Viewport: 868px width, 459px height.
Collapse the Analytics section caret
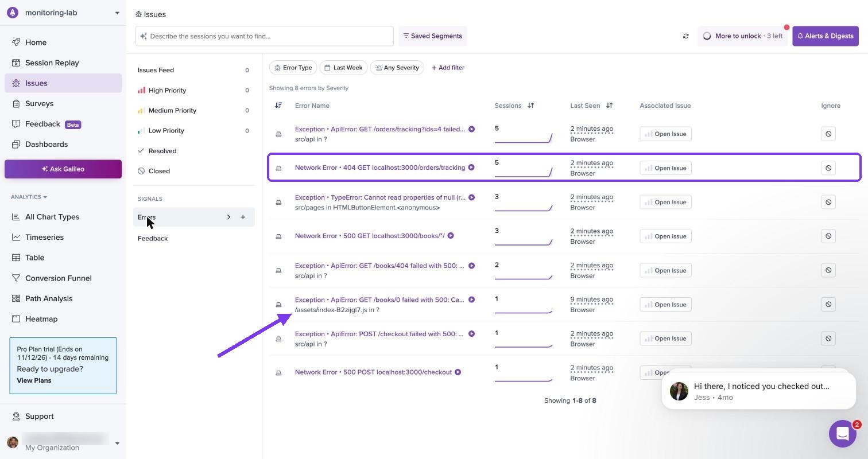coord(45,197)
